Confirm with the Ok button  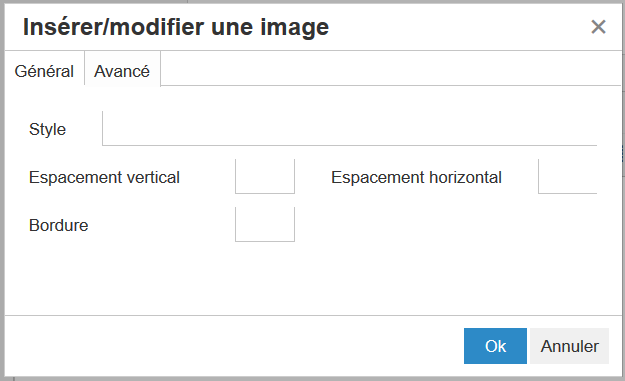pyautogui.click(x=495, y=346)
